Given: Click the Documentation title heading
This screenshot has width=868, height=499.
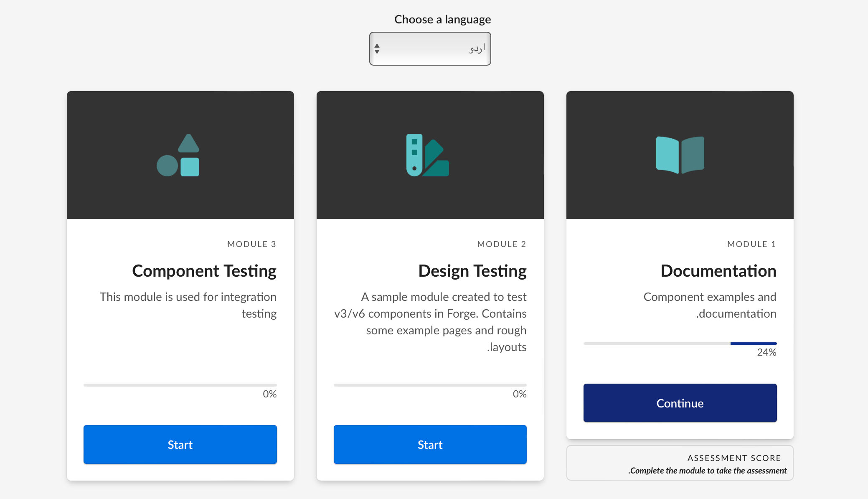Looking at the screenshot, I should (718, 271).
